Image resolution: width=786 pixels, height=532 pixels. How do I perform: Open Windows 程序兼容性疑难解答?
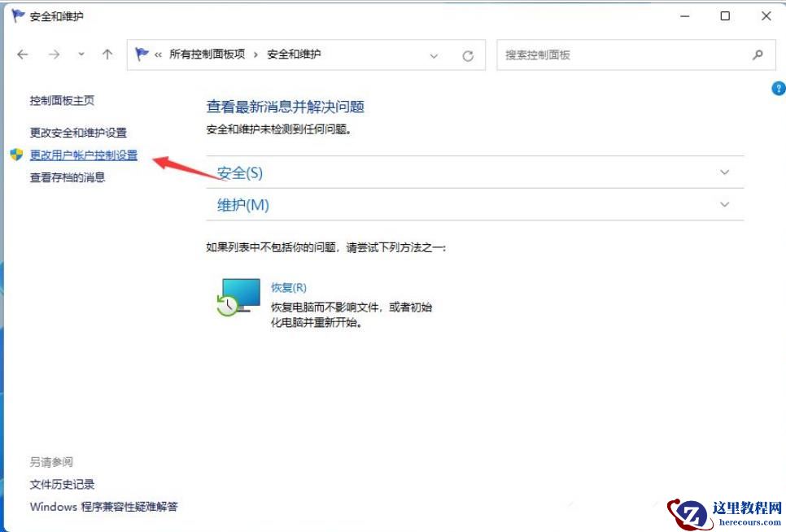106,506
